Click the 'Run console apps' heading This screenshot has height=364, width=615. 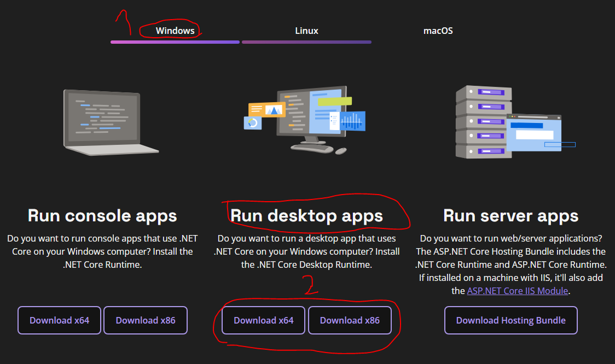(102, 216)
